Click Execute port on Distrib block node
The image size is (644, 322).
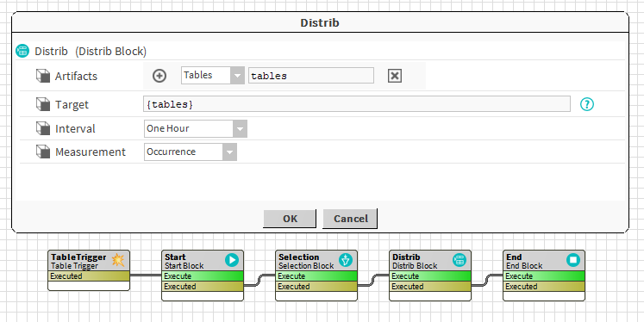pyautogui.click(x=430, y=276)
